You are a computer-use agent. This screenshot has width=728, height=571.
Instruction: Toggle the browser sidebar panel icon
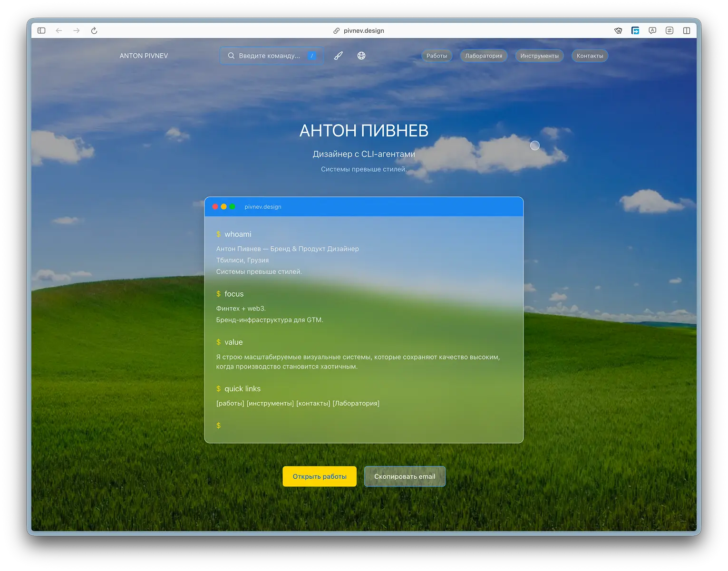click(41, 30)
